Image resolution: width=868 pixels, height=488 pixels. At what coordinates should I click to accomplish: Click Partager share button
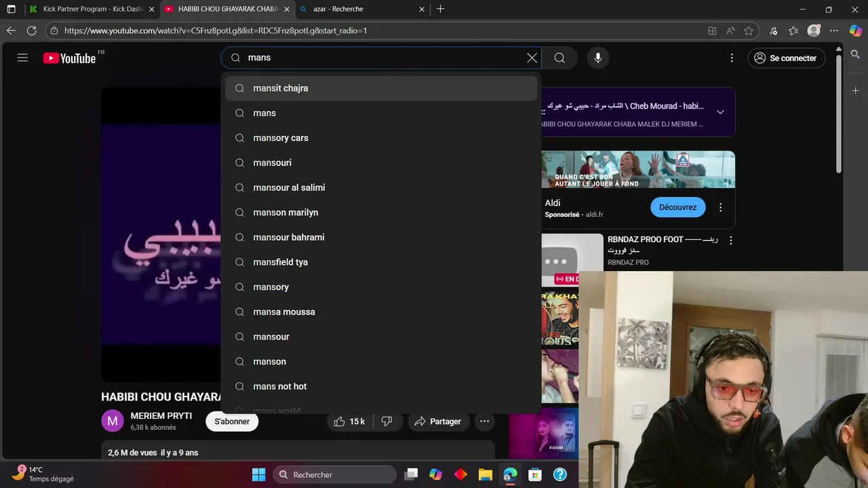437,422
